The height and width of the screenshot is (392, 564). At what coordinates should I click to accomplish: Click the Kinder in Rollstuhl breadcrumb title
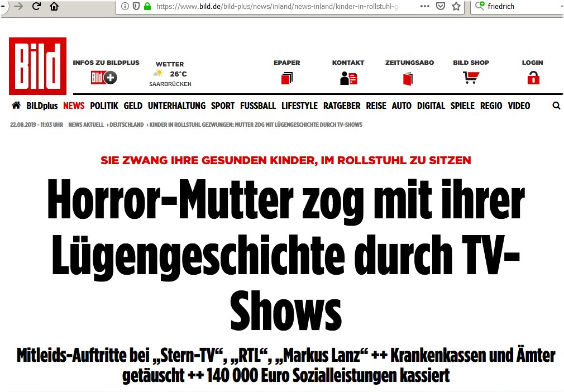(256, 125)
